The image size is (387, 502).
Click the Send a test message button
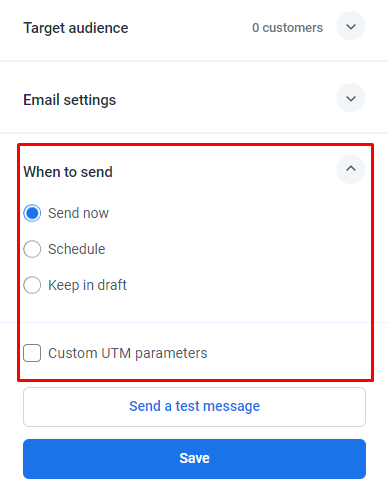[194, 407]
